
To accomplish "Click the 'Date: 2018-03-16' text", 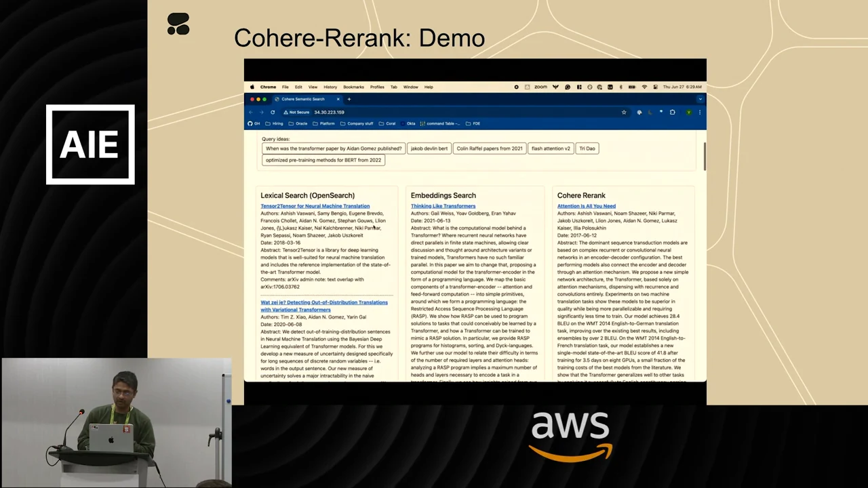I will pyautogui.click(x=281, y=243).
